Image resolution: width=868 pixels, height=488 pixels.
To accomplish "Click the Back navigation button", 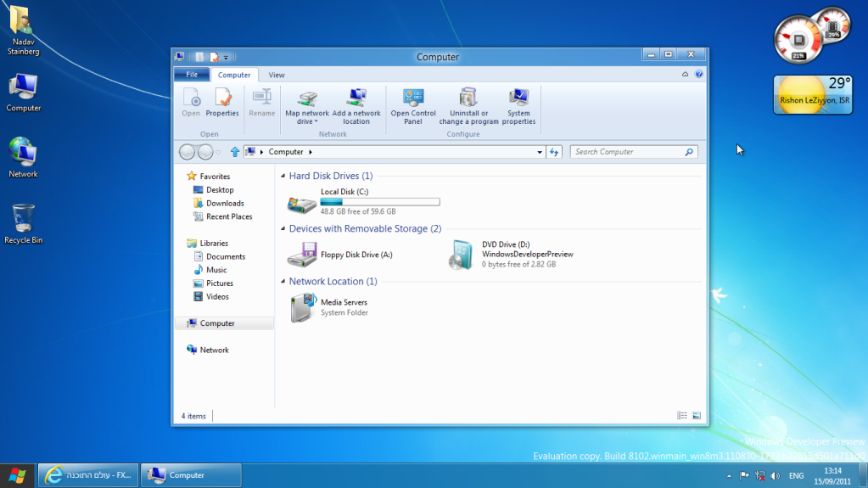I will [x=188, y=152].
